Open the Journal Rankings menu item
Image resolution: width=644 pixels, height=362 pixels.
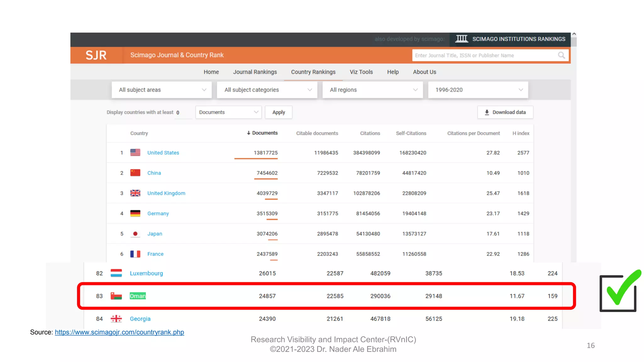coord(255,72)
